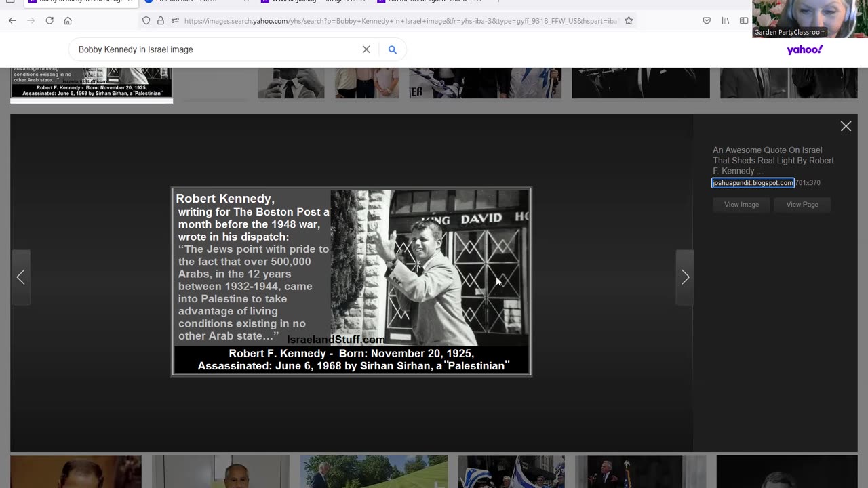Bookmark this page with the star icon
Image resolution: width=868 pixels, height=488 pixels.
coord(629,21)
